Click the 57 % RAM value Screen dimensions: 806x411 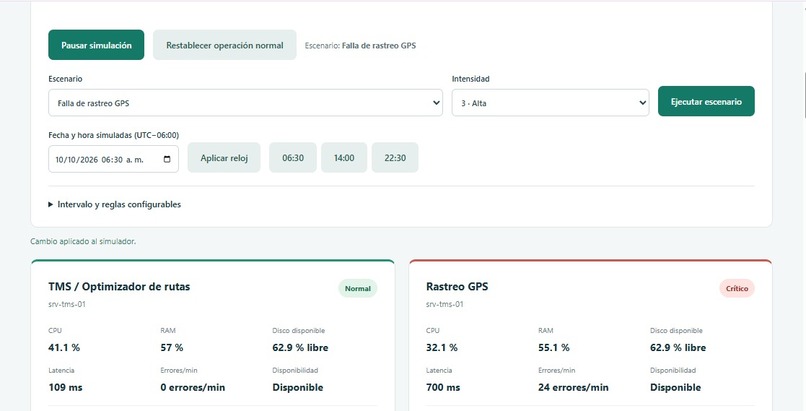pos(172,348)
